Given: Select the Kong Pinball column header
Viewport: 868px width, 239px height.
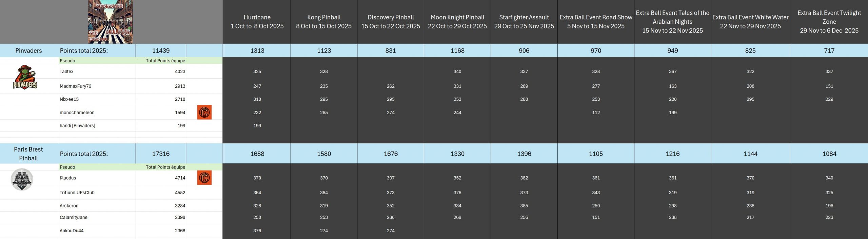Looking at the screenshot, I should pos(324,22).
